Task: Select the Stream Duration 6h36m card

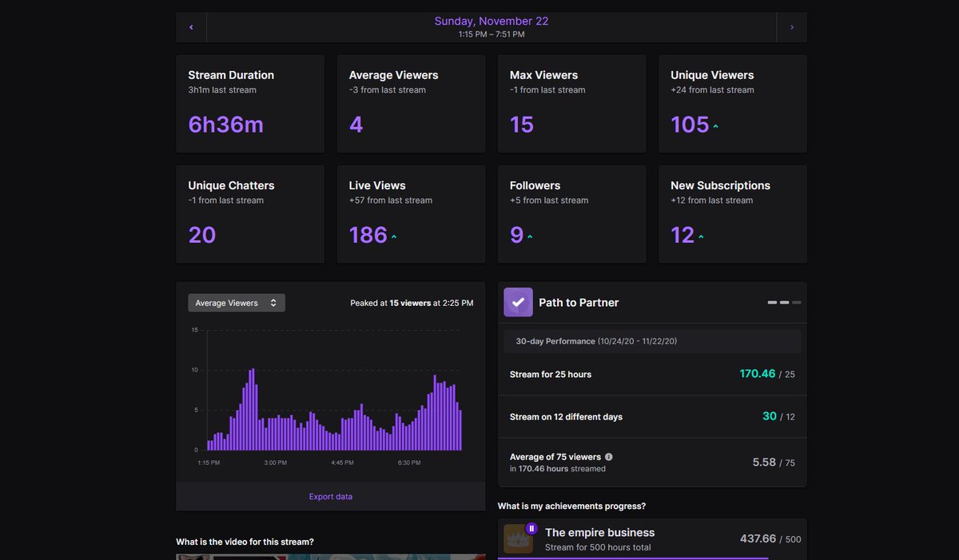Action: tap(250, 104)
